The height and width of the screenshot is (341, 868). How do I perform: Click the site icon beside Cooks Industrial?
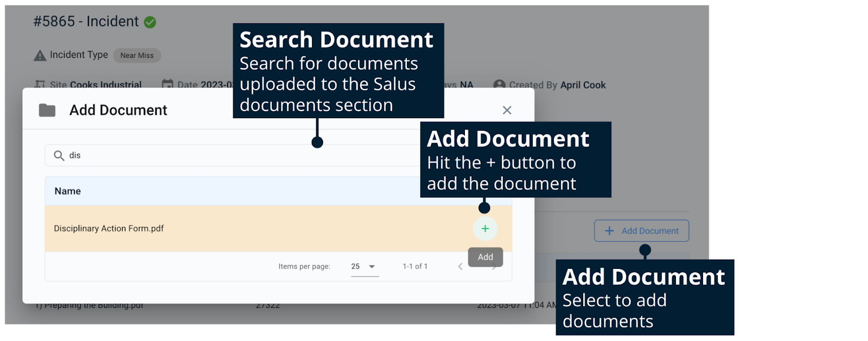pos(40,84)
